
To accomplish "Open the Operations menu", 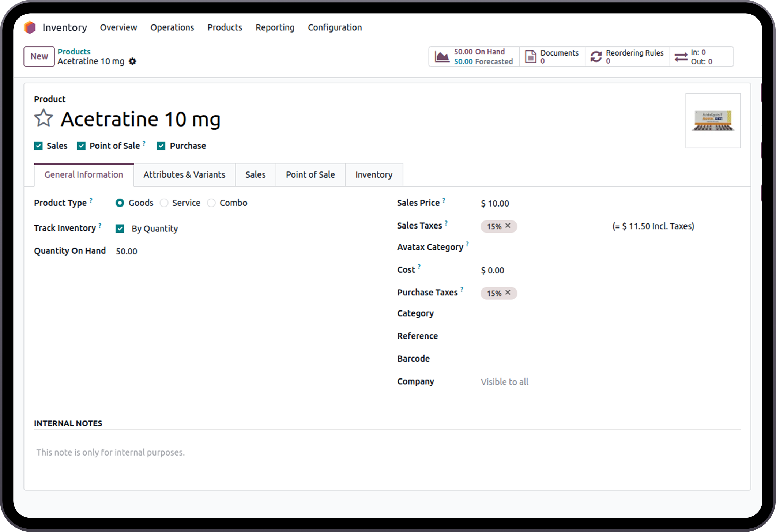I will click(172, 27).
